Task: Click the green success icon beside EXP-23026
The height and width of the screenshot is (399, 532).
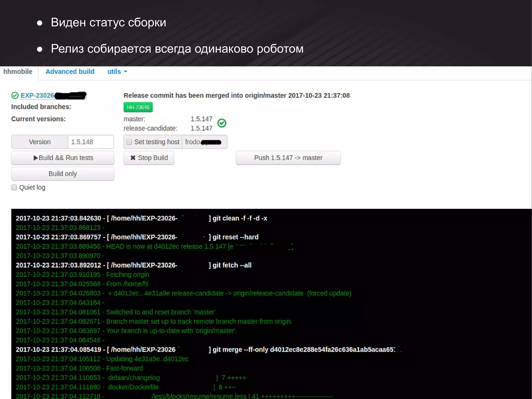Action: (x=15, y=96)
